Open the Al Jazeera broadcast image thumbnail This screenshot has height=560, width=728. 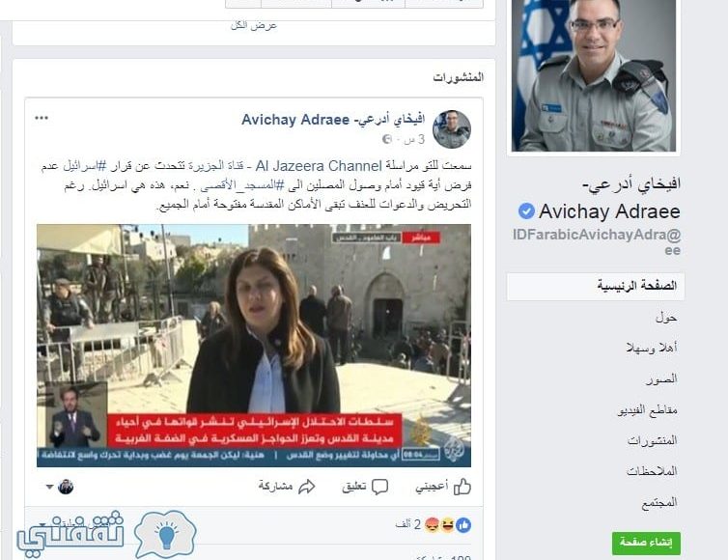click(254, 346)
